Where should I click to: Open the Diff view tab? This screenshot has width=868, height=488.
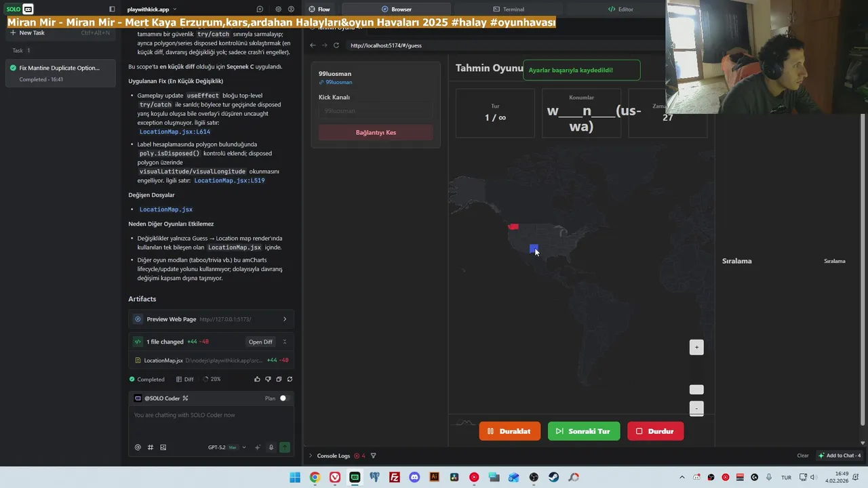coord(184,380)
